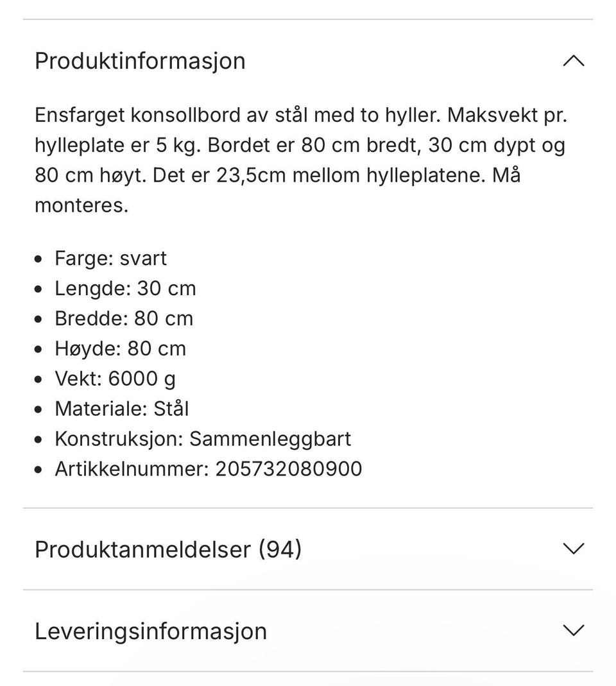The image size is (616, 686).
Task: Click the bullet point before Artikkelnummer
Action: (x=40, y=470)
